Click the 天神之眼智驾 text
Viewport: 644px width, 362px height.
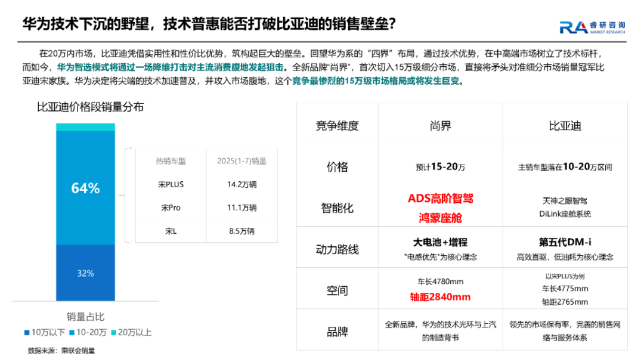[x=565, y=201]
